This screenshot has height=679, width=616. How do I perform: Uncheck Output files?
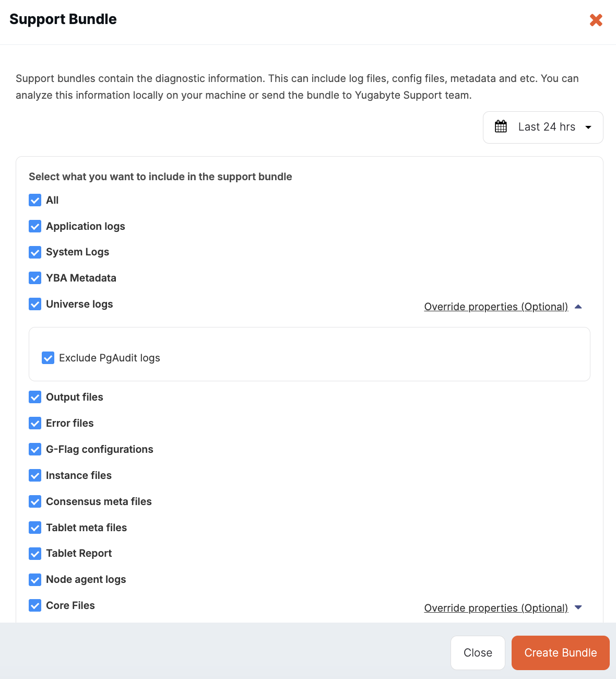[x=34, y=397]
